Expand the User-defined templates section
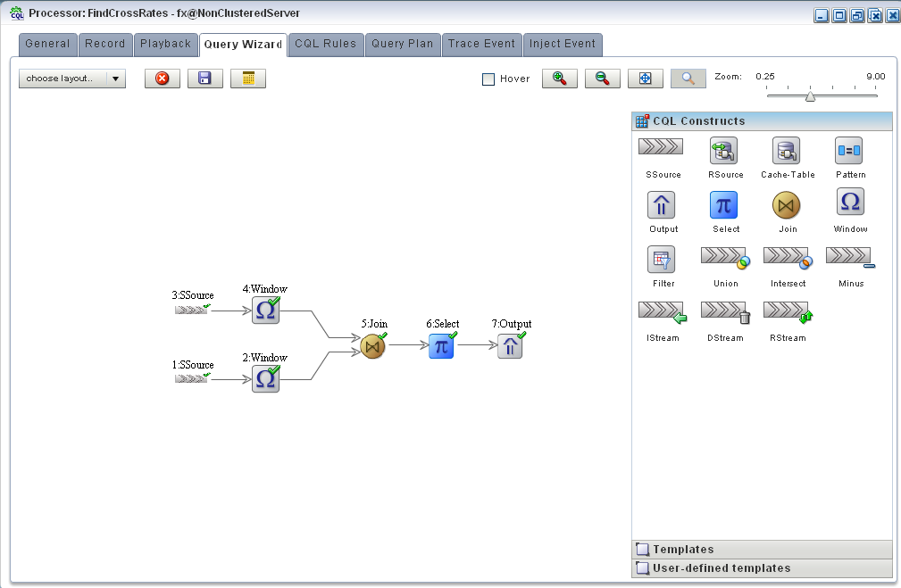Viewport: 901px width, 588px height. (x=762, y=567)
